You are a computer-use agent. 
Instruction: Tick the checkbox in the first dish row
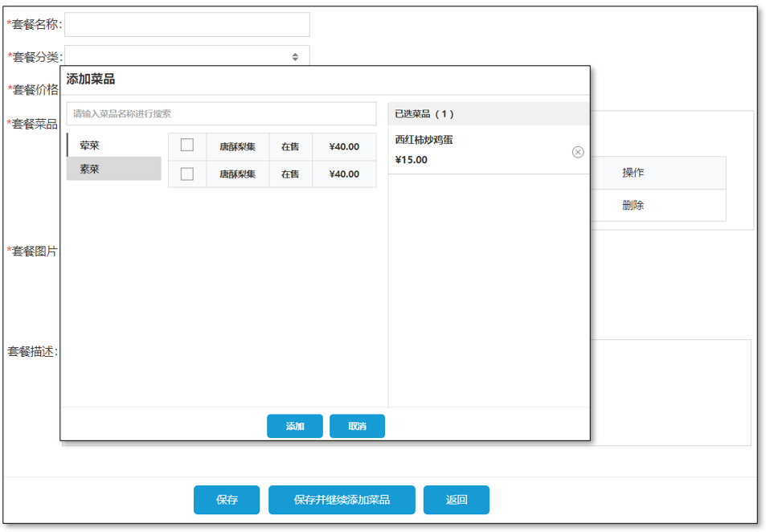[187, 145]
